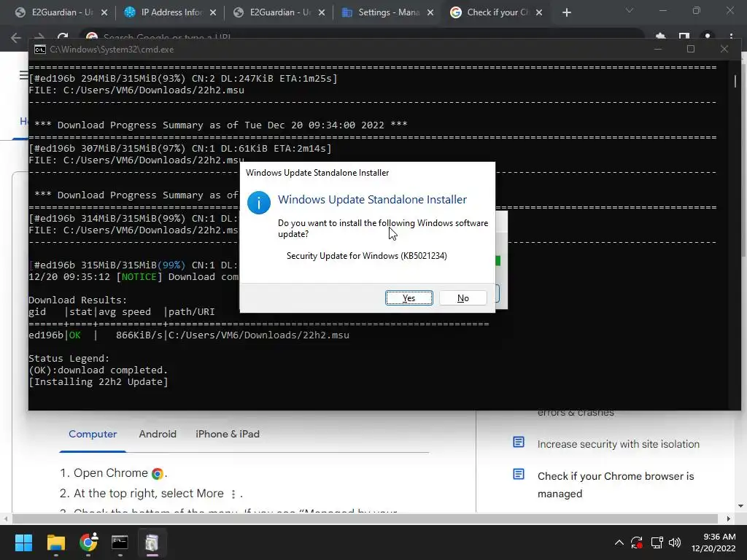Click '[Installing 22h2 Update]' line in cmd
This screenshot has width=747, height=560.
coord(98,382)
